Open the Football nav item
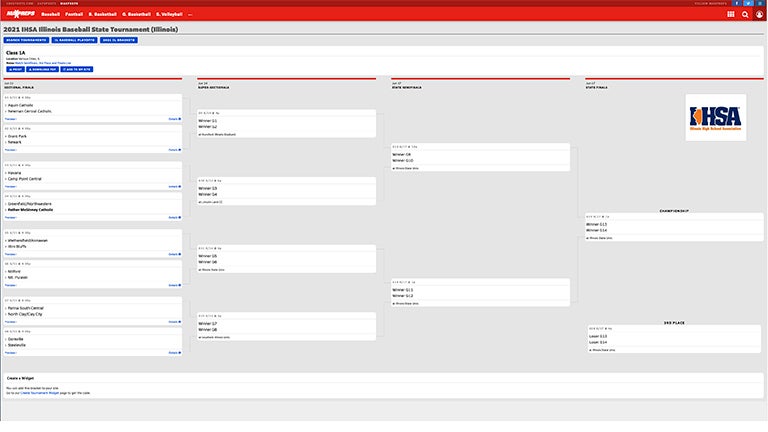This screenshot has height=432, width=768. (x=74, y=14)
